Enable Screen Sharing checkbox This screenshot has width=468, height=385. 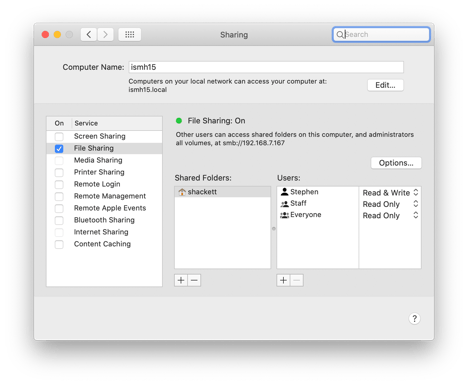[59, 136]
